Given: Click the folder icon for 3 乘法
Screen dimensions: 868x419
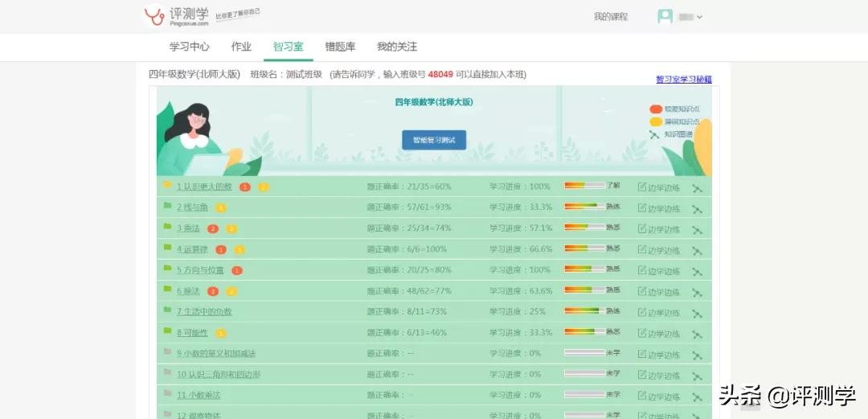Looking at the screenshot, I should pos(167,227).
